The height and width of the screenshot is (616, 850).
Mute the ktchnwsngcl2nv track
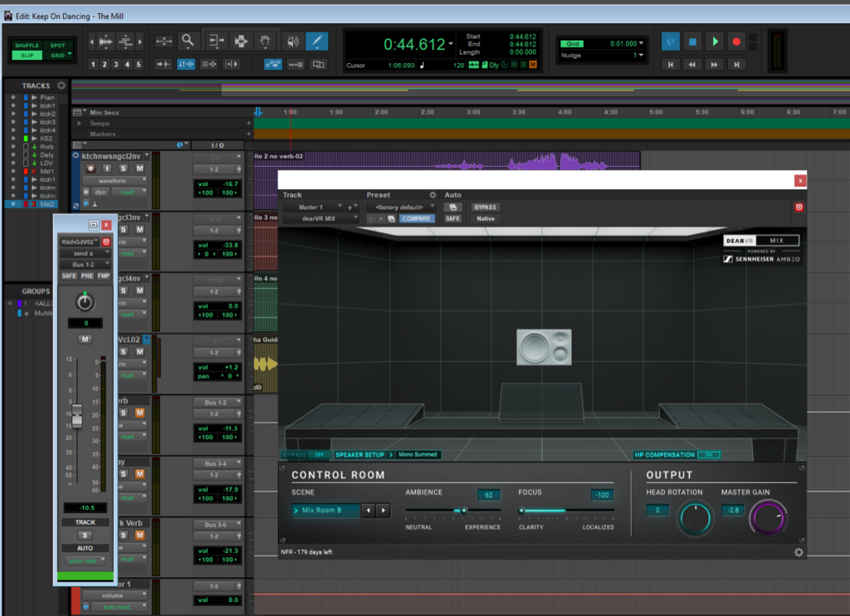[x=139, y=169]
